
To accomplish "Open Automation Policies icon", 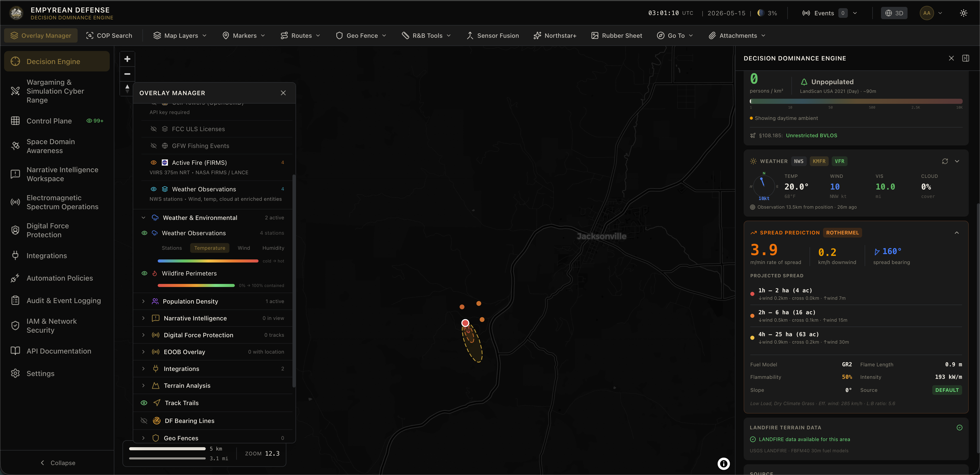I will [15, 278].
